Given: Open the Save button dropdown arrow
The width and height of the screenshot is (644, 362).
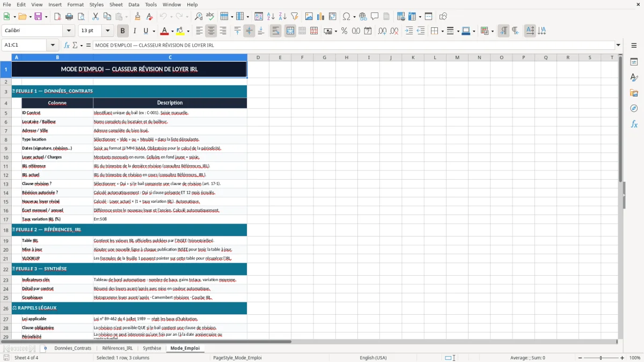Looking at the screenshot, I should coord(46,17).
